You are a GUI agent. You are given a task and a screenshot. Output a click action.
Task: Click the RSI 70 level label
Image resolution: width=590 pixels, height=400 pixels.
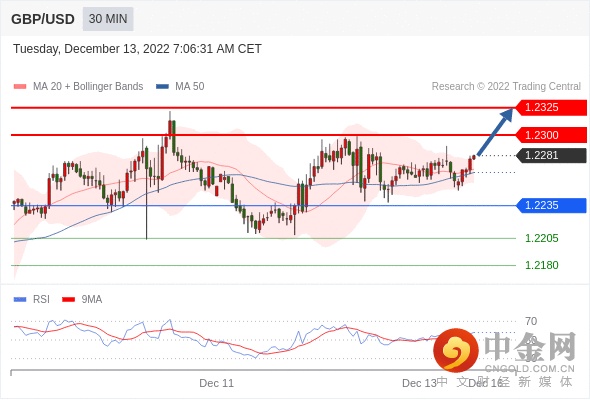(531, 321)
